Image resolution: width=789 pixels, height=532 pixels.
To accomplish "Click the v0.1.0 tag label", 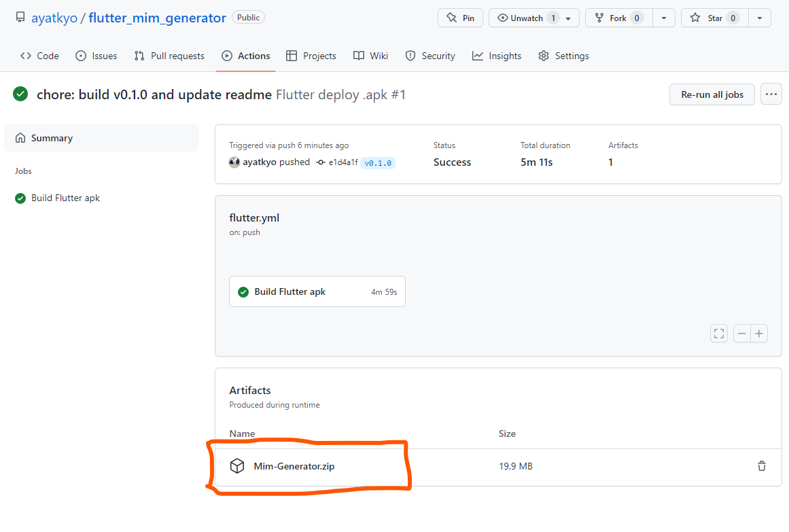I will (378, 163).
